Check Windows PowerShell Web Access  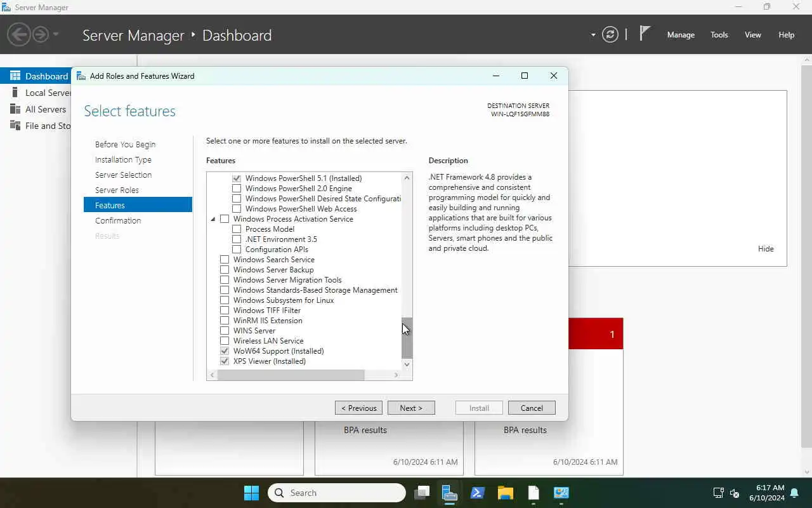[x=237, y=209]
